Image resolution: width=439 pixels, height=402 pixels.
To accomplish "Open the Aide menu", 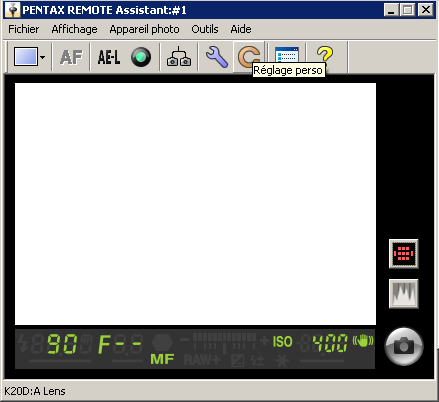I will coord(241,29).
